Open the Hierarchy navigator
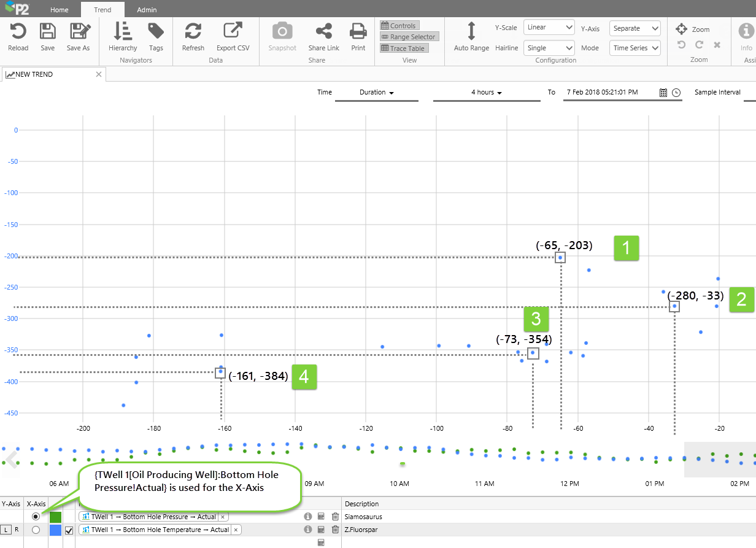Screen dimensions: 756x548 click(123, 32)
